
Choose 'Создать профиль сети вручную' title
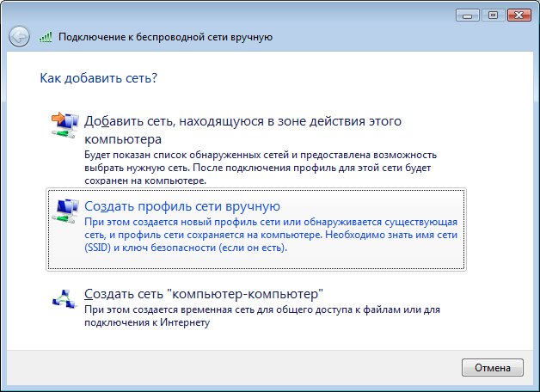(x=182, y=206)
